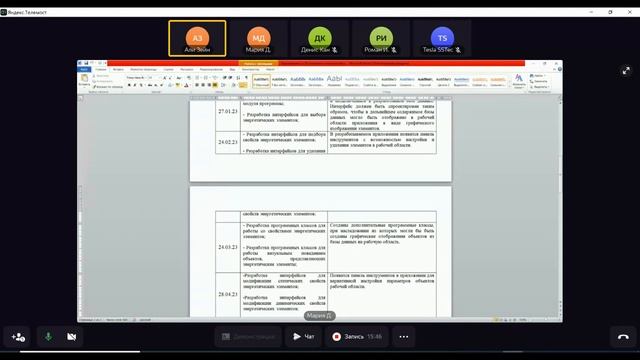Select participant tile Мария Д.
Image resolution: width=640 pixels, height=360 pixels.
(258, 38)
